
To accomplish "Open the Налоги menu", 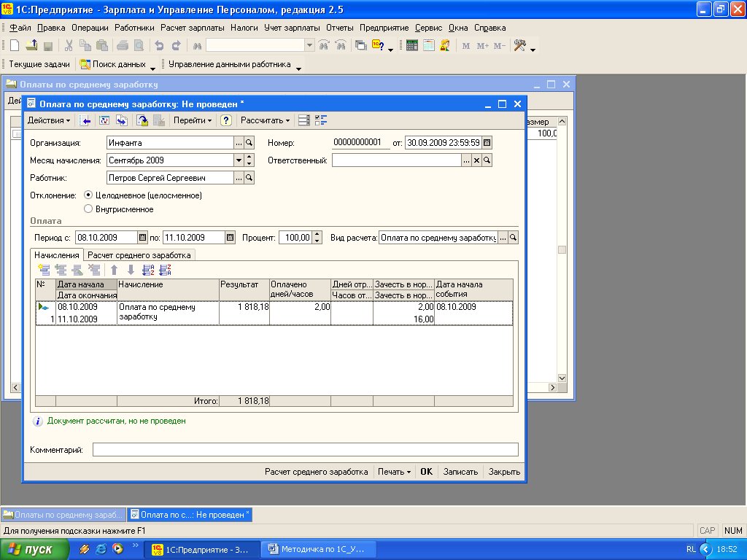I will (x=244, y=28).
